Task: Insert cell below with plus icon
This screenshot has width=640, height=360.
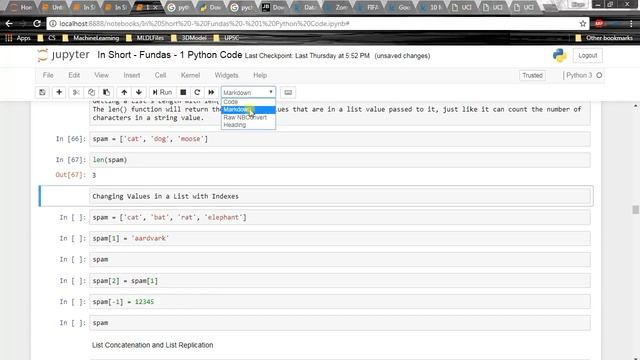Action: point(59,92)
